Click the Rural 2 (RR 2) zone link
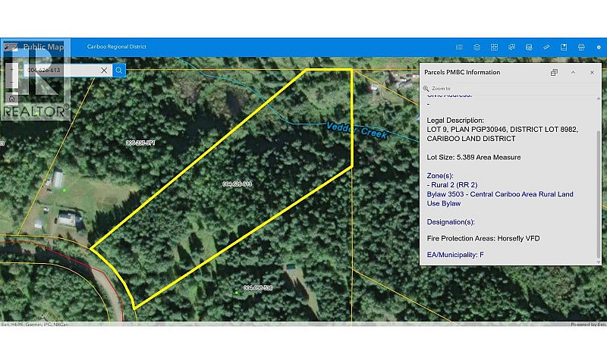This screenshot has height=364, width=607. click(x=452, y=185)
